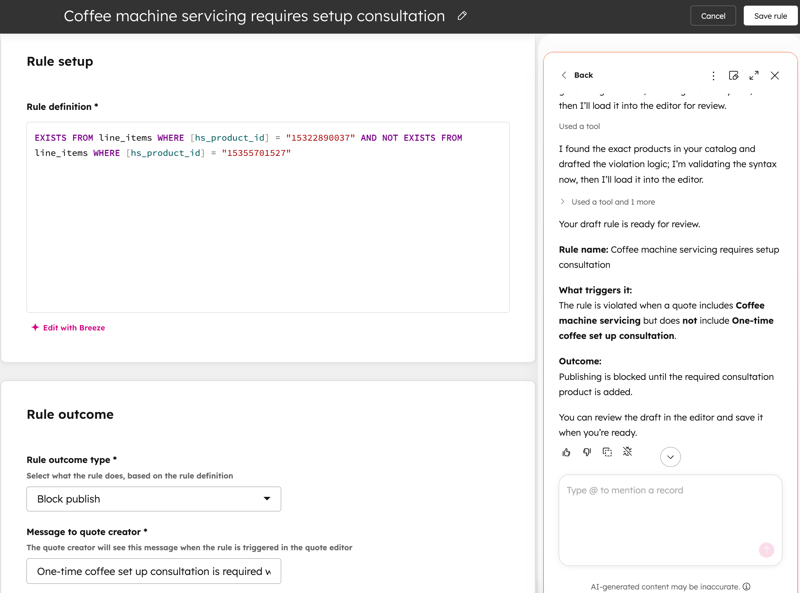Click product ID "15322890037" in the rule
Screen dimensions: 800x593
pos(320,138)
